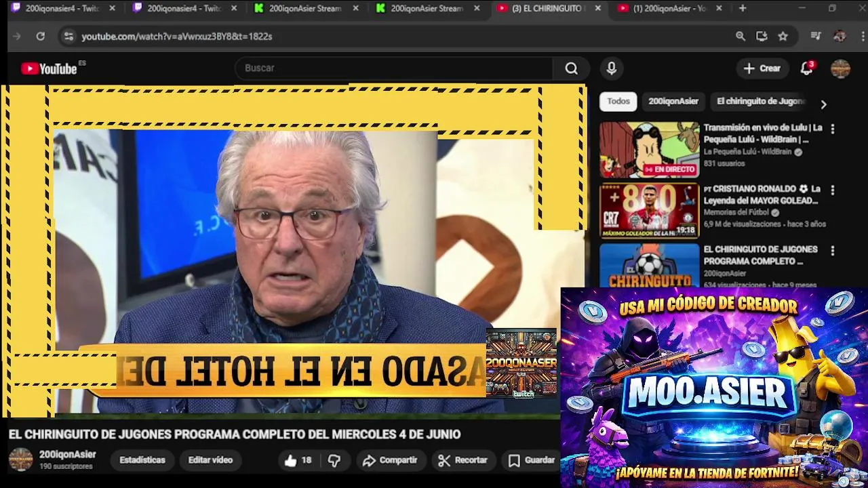
Task: Click the MOO.ASIER creator code banner
Action: [714, 388]
